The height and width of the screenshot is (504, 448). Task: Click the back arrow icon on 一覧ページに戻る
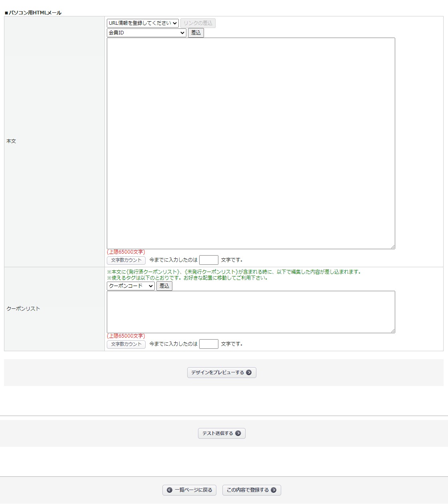(170, 490)
